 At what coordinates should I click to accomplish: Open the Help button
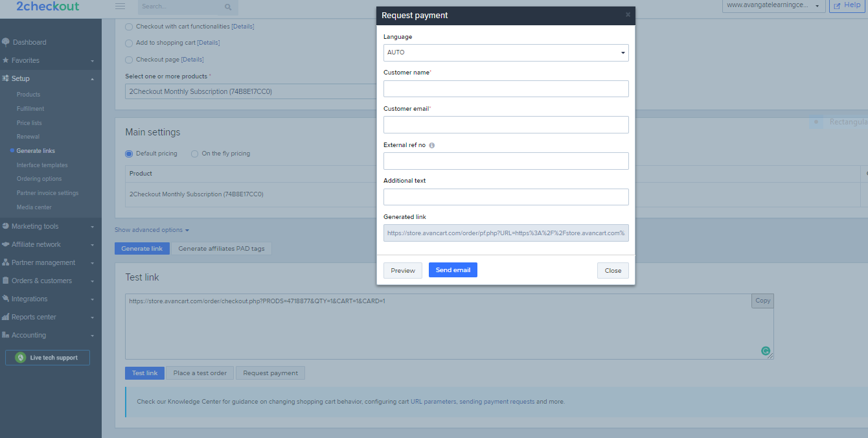pos(847,5)
